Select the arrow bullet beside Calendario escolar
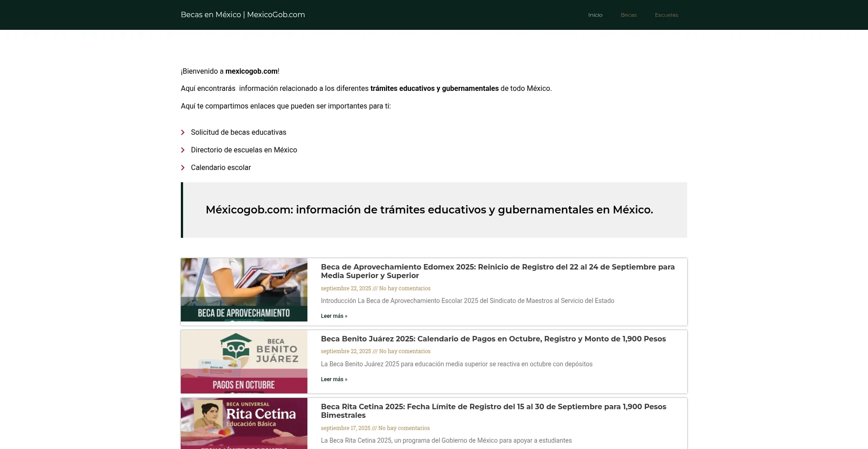Image resolution: width=868 pixels, height=449 pixels. tap(183, 167)
